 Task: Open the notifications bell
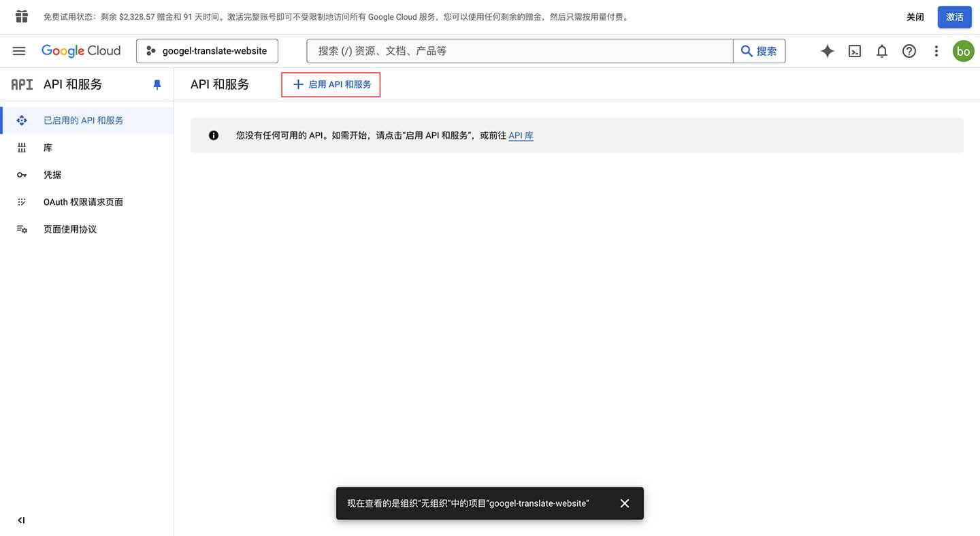(x=882, y=51)
